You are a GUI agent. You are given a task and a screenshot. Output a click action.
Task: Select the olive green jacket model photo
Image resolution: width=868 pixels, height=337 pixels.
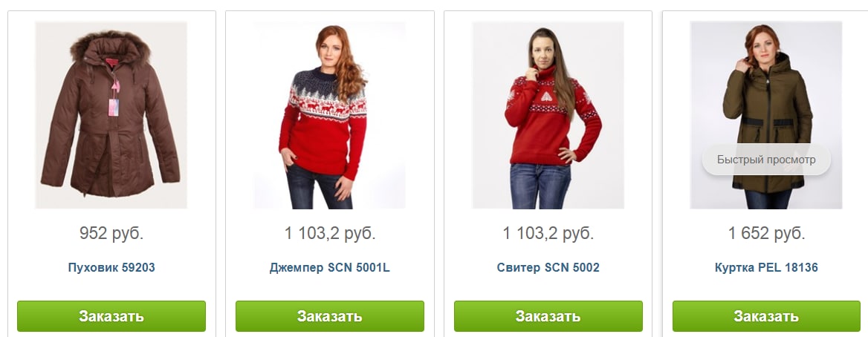tap(767, 115)
